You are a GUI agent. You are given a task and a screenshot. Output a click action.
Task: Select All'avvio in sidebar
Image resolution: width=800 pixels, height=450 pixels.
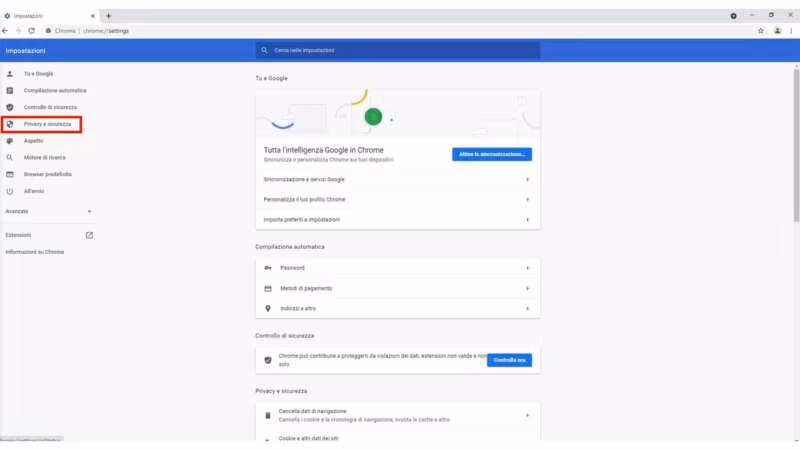34,191
